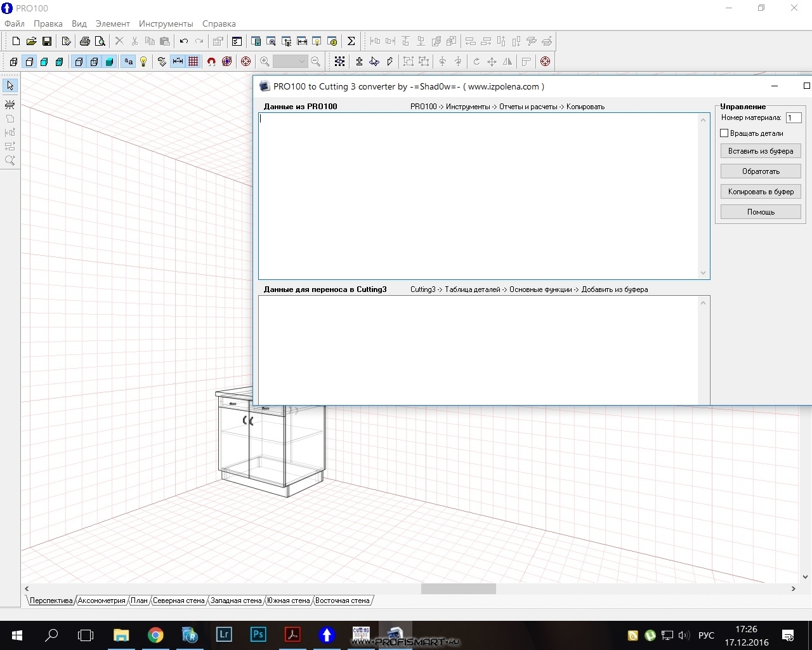Undo the last action in PRO100 toolbar

(184, 41)
